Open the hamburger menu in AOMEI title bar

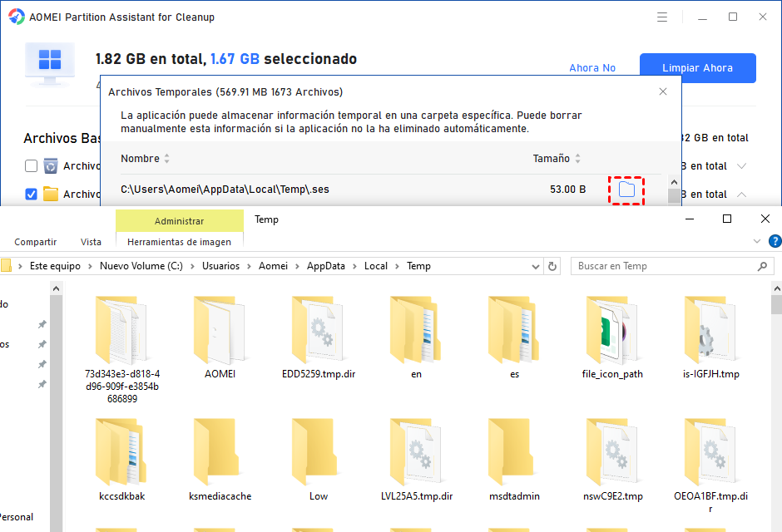[x=661, y=16]
